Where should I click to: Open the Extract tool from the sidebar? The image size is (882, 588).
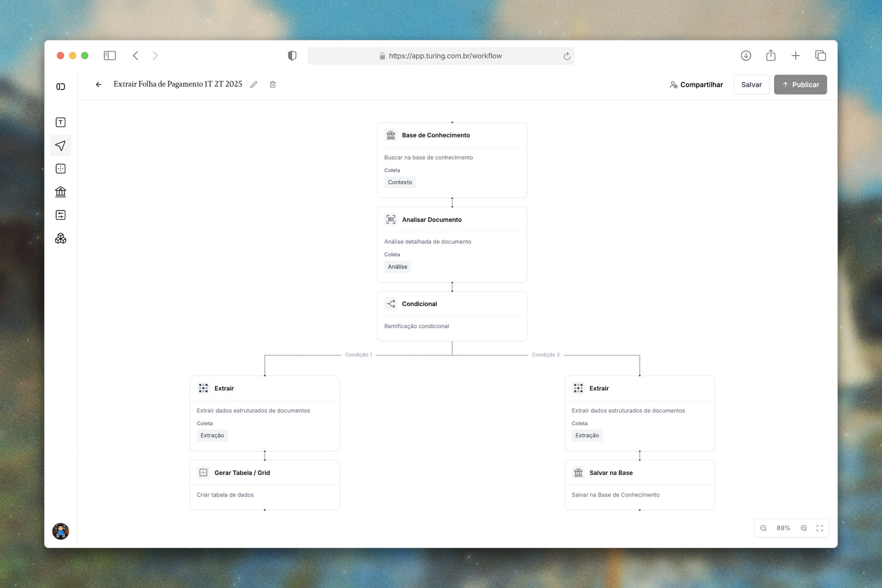tap(61, 169)
